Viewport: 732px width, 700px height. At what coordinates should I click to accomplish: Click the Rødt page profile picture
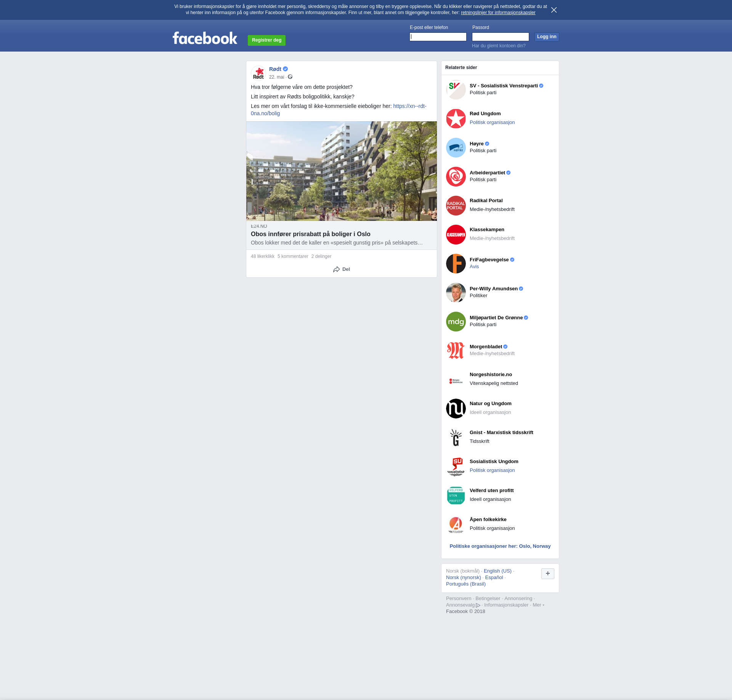tap(258, 73)
